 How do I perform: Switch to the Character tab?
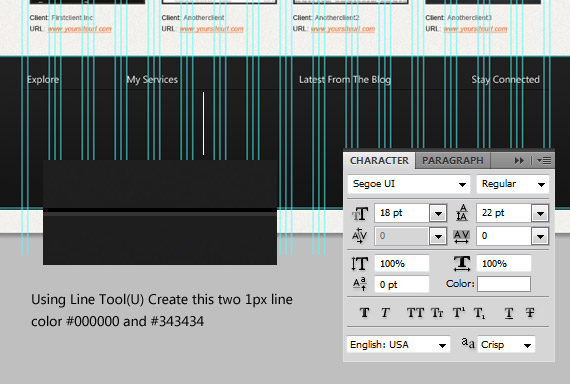[x=379, y=161]
